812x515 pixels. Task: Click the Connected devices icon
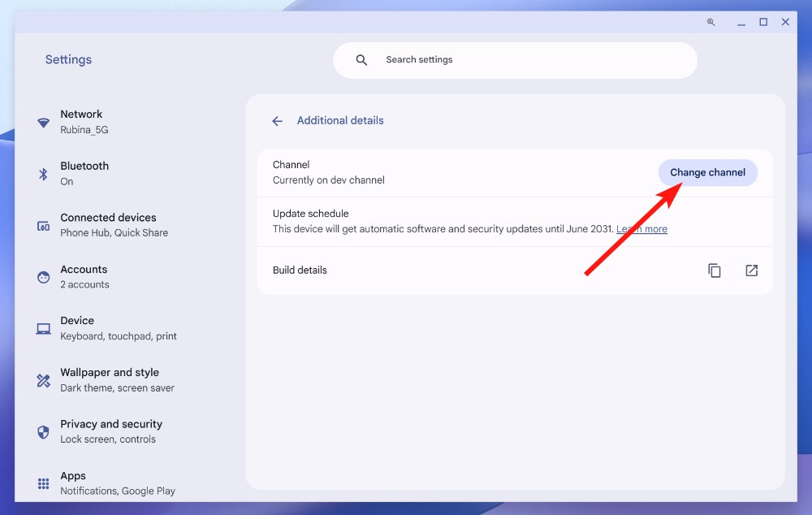43,225
